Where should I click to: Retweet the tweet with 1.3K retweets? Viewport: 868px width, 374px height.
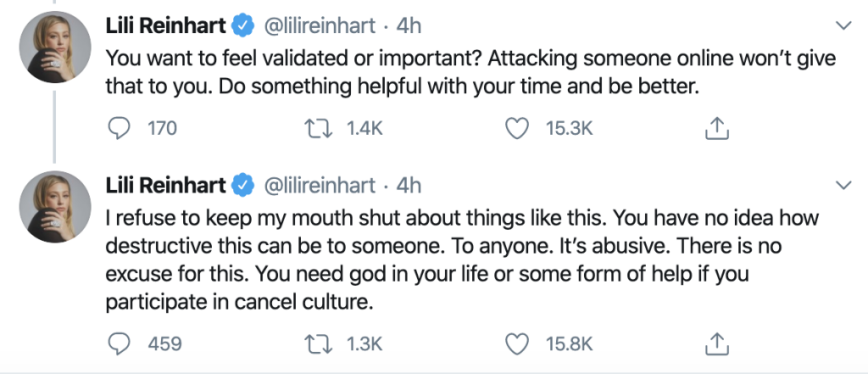pos(319,344)
